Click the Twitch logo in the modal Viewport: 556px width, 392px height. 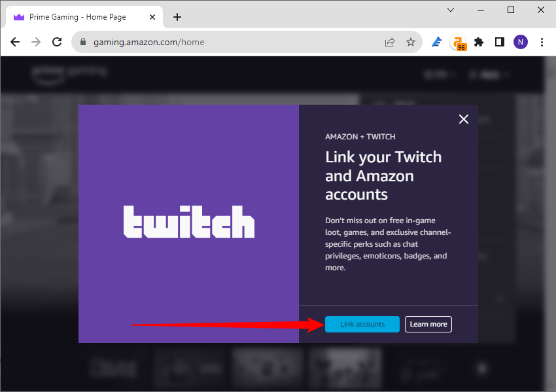click(188, 223)
